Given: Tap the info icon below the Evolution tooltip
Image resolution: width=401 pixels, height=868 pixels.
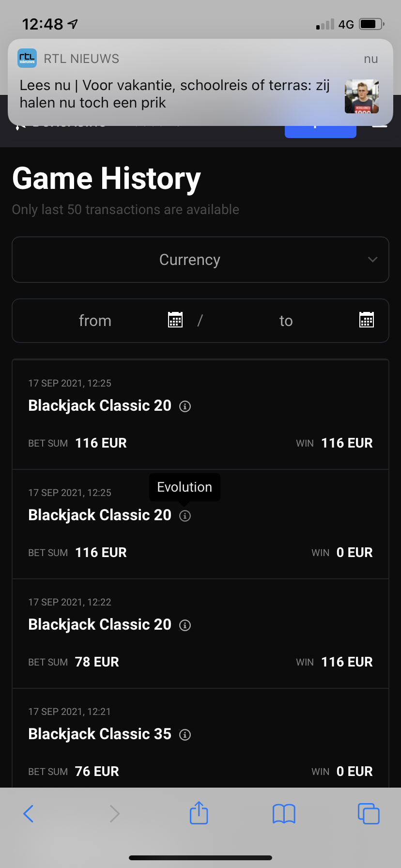Looking at the screenshot, I should click(x=185, y=516).
